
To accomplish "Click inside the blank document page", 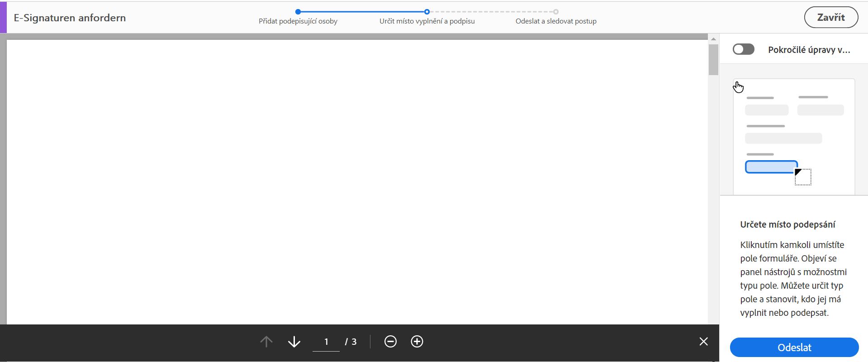I will click(357, 182).
